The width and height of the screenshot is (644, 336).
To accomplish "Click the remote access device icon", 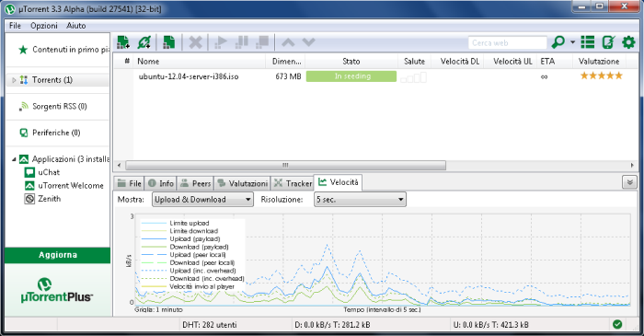I will click(608, 42).
